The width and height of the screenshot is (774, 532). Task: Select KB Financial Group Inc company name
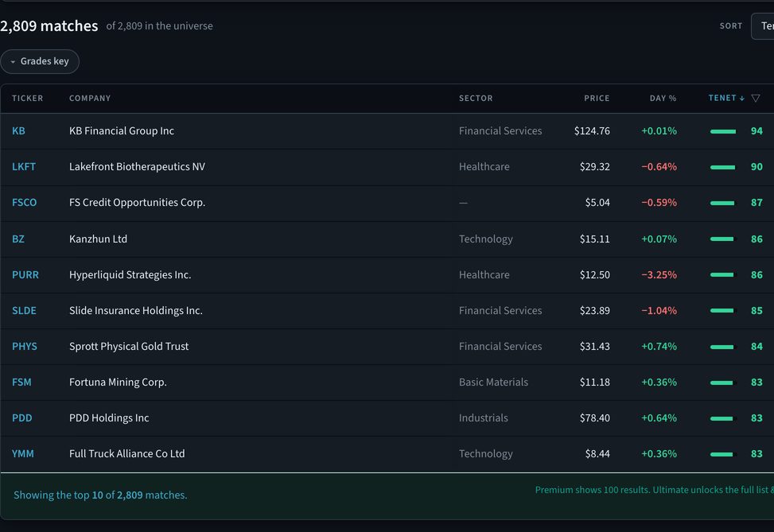point(122,130)
